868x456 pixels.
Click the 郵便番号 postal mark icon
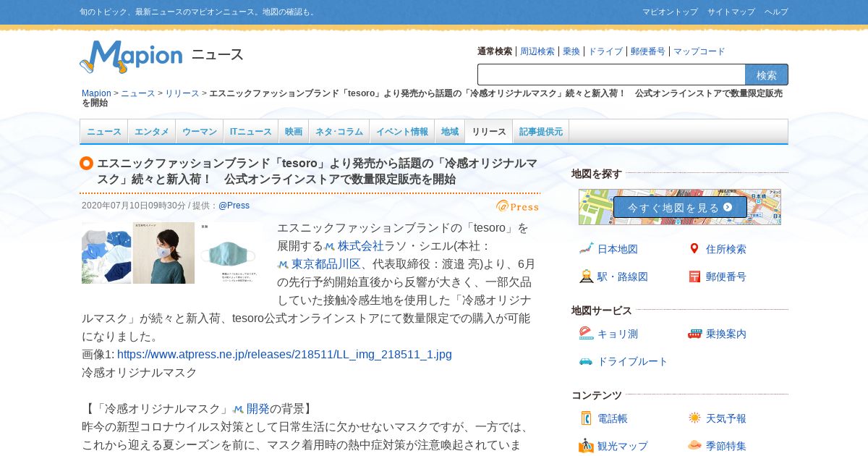coord(694,276)
